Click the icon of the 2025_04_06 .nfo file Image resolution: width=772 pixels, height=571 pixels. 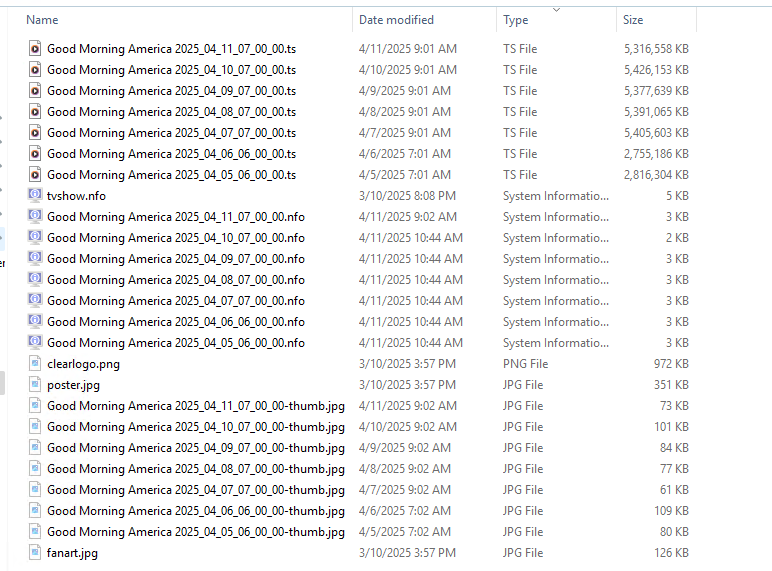coord(35,321)
